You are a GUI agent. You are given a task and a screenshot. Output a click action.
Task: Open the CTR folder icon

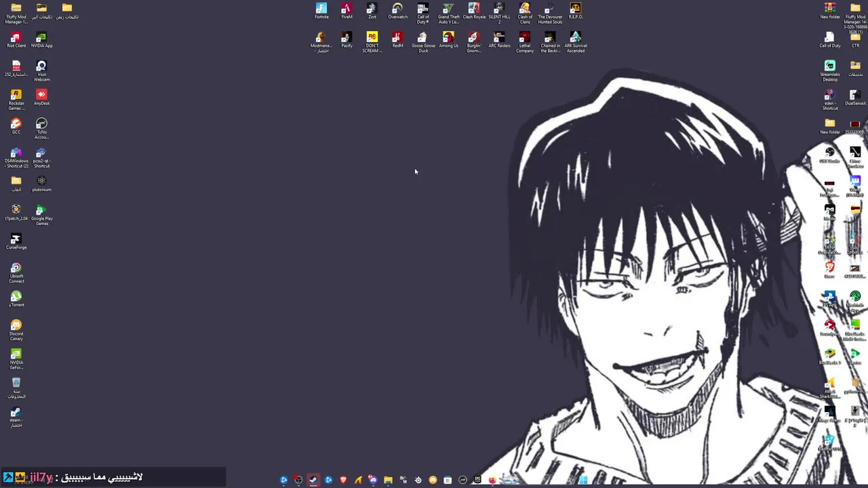(855, 40)
